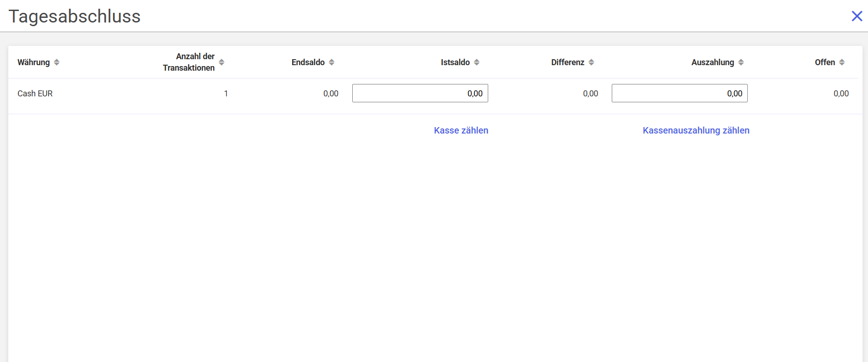Screen dimensions: 868x362
Task: Open the Kassenauszahlung zählen link
Action: [x=696, y=130]
